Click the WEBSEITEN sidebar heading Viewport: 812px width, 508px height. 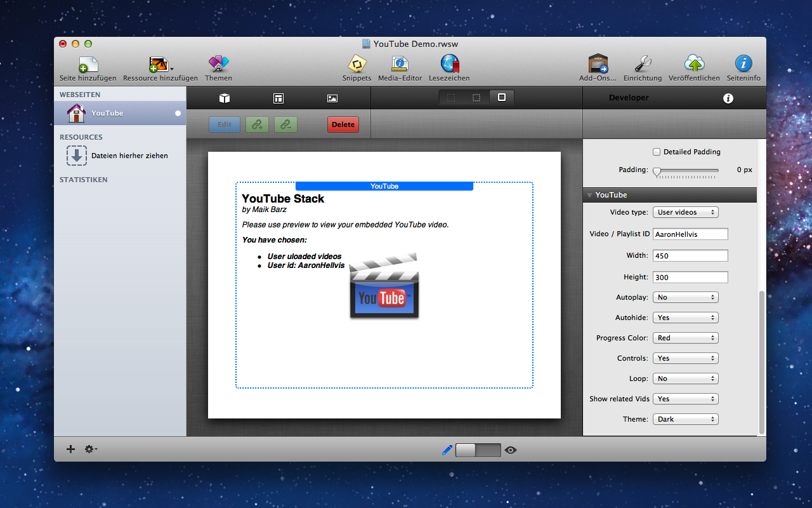point(80,94)
